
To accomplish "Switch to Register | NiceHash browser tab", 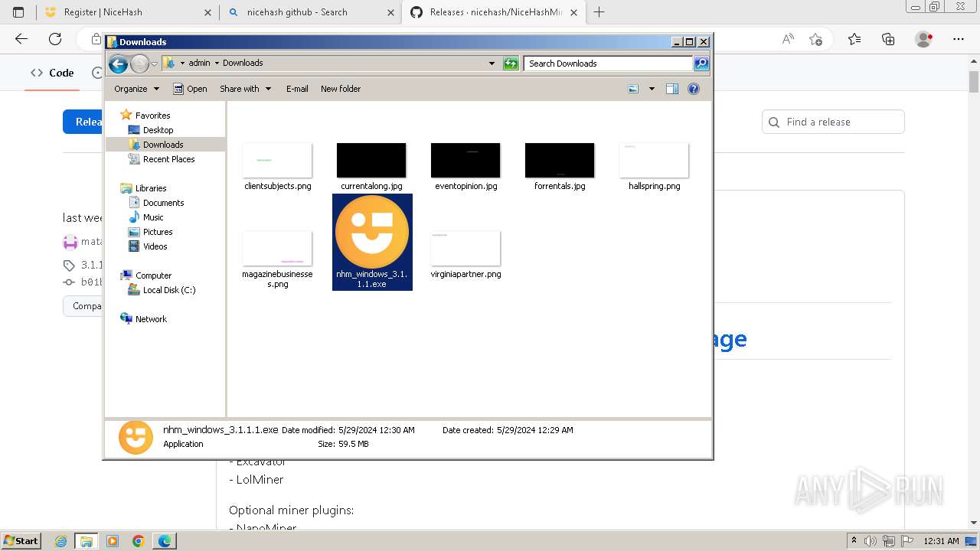I will (127, 12).
